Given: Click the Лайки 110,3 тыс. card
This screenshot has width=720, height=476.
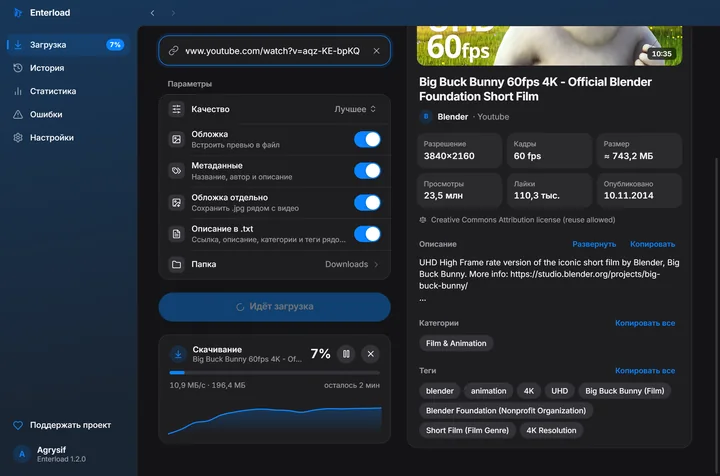Looking at the screenshot, I should click(549, 190).
